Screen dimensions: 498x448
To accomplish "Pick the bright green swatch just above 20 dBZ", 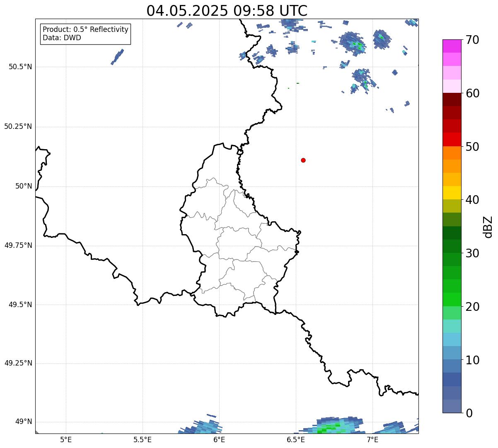I will tap(452, 299).
